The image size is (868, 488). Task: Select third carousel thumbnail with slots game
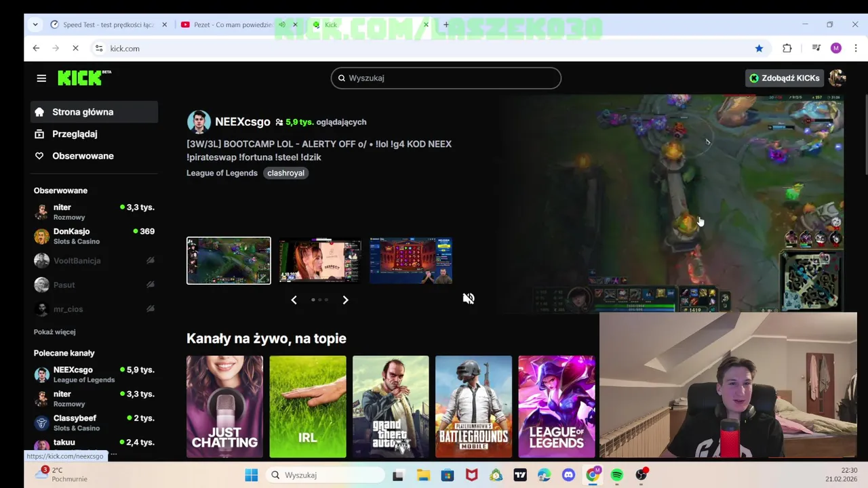click(x=411, y=260)
